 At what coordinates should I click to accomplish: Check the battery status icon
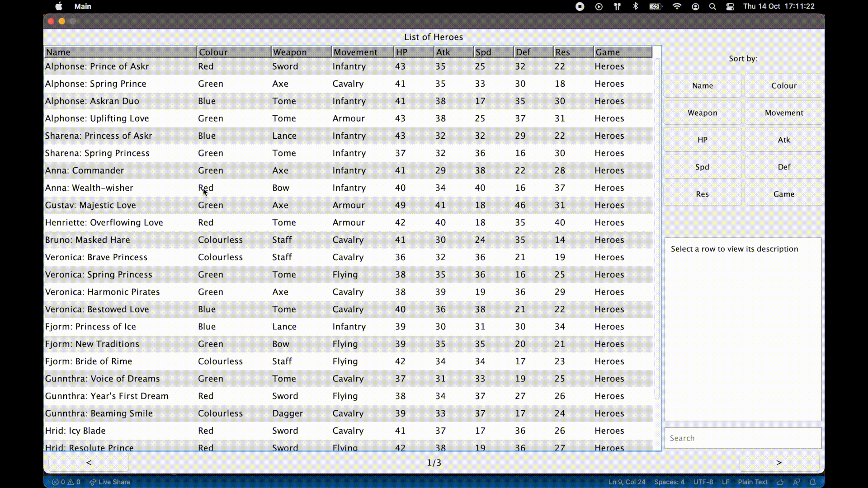point(656,6)
